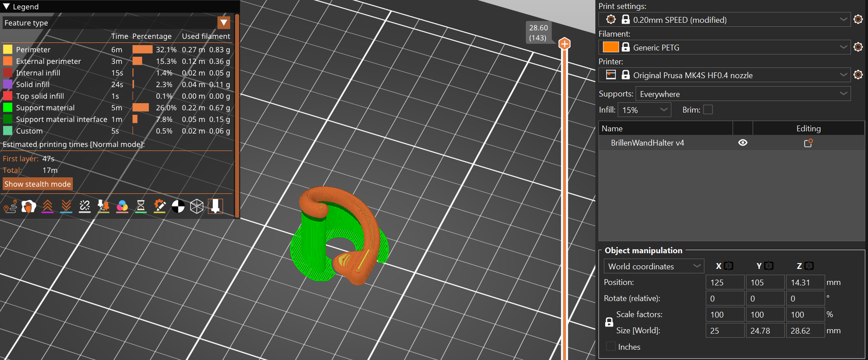This screenshot has height=360, width=868.
Task: Click Size Z field showing 28.62
Action: tap(805, 331)
